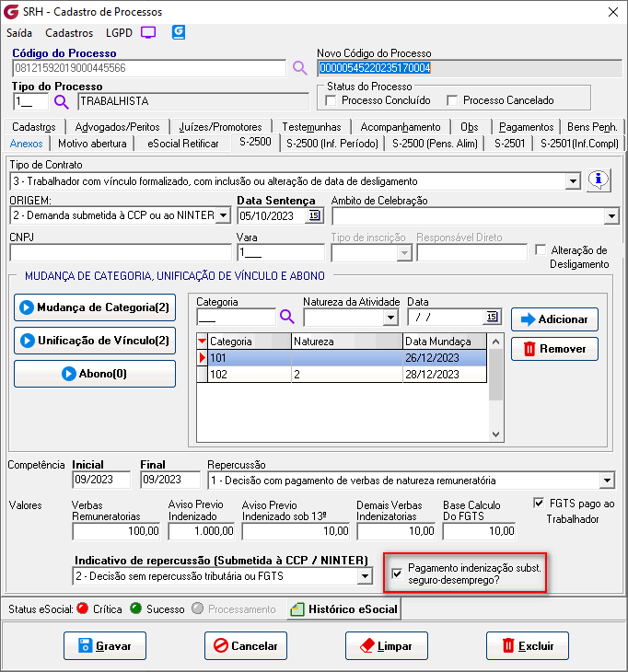Open calendar icon beside the Data field
Screen dimensions: 628x672
492,318
